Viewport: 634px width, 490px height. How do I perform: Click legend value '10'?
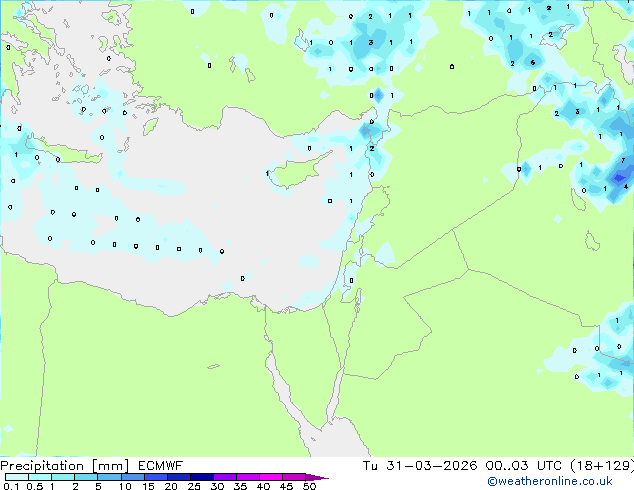click(125, 486)
